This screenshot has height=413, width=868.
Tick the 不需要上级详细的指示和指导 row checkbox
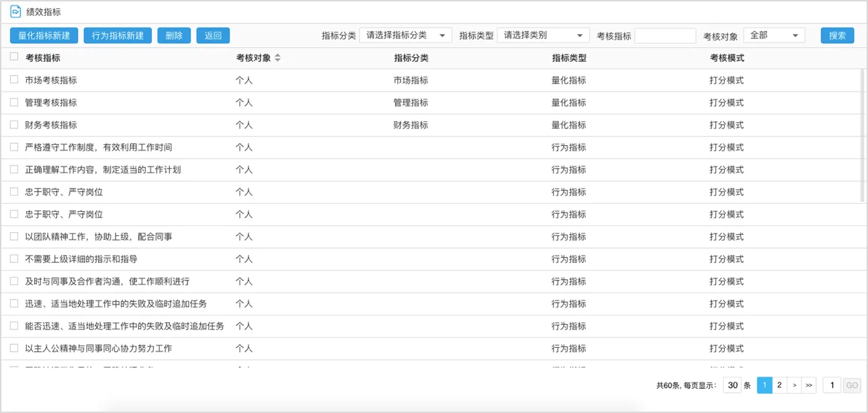14,259
